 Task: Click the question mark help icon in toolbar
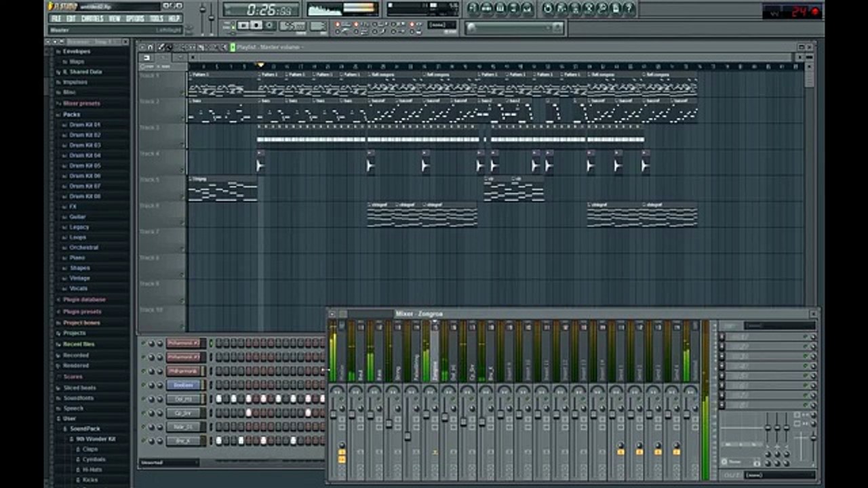click(x=629, y=8)
